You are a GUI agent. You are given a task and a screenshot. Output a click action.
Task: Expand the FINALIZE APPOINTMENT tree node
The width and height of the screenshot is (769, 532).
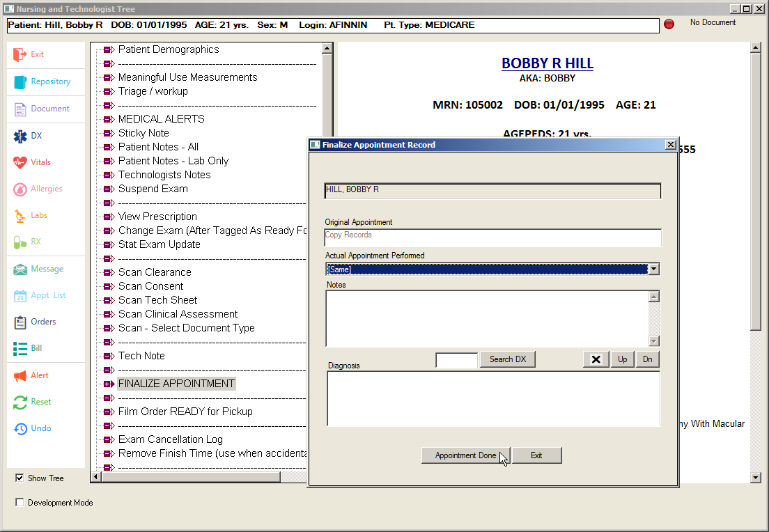point(108,384)
